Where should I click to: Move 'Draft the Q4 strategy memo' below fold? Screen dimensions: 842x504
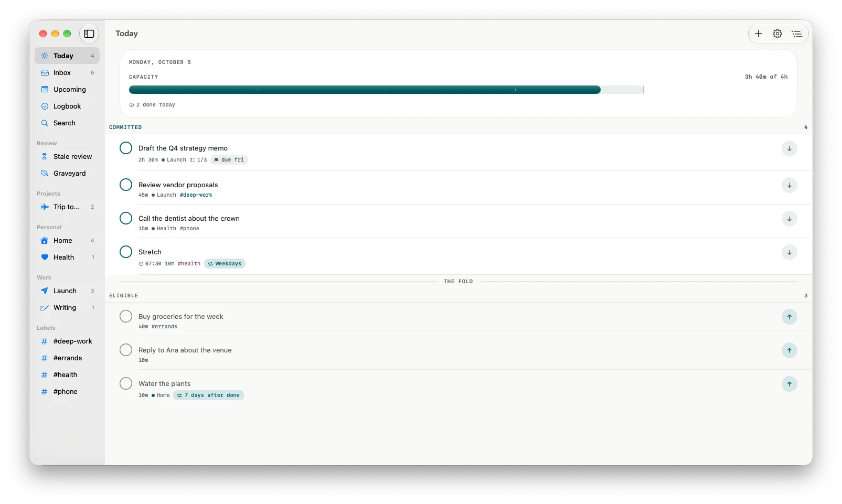789,148
